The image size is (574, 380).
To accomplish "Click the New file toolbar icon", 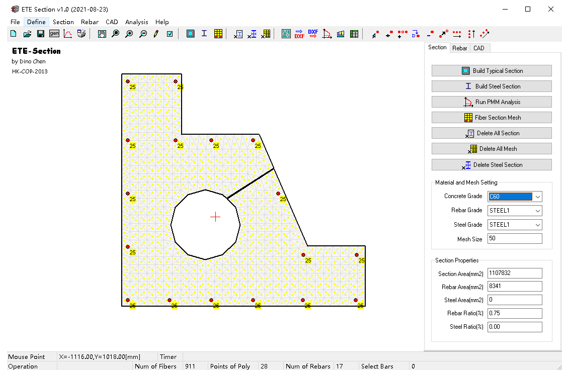I will pyautogui.click(x=13, y=34).
